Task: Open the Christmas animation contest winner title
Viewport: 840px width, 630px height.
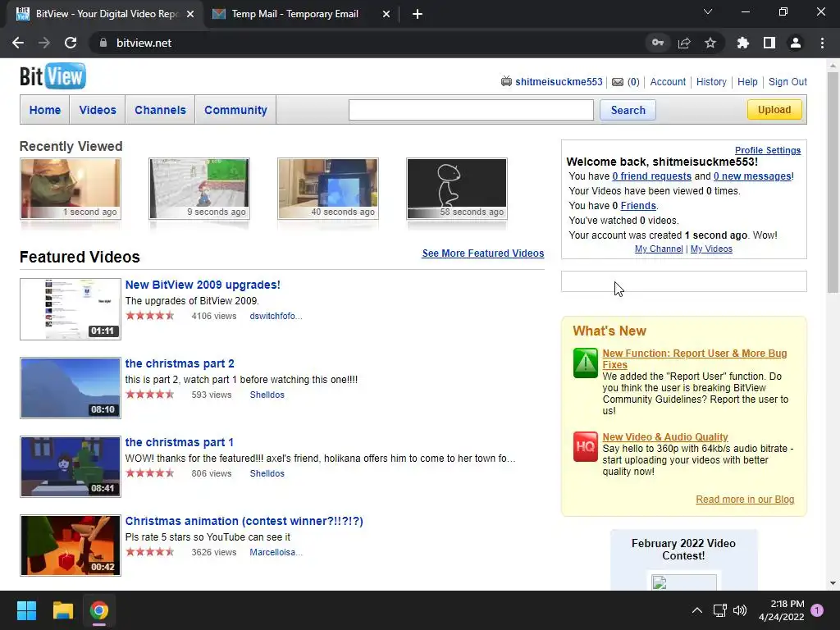Action: tap(244, 521)
